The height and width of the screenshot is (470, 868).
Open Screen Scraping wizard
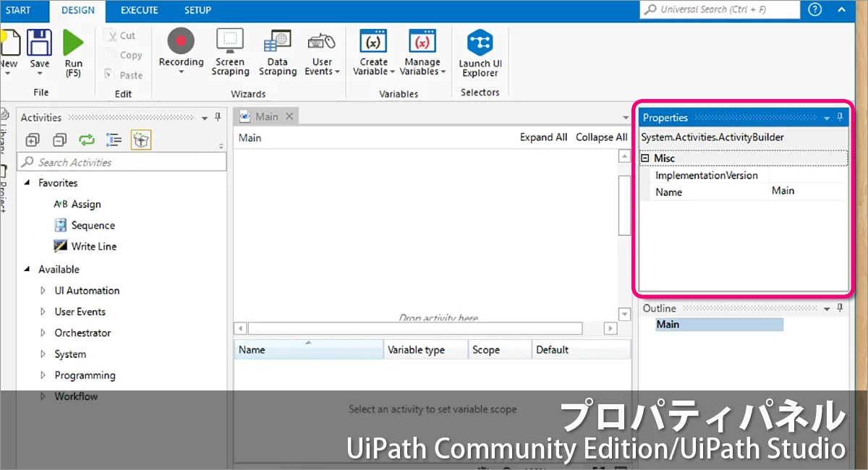pyautogui.click(x=230, y=52)
